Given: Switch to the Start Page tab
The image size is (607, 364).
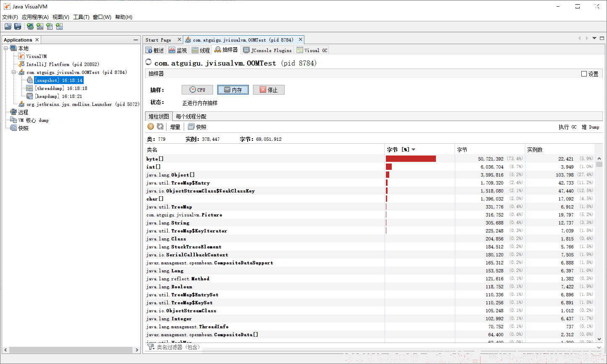Looking at the screenshot, I should tap(158, 40).
